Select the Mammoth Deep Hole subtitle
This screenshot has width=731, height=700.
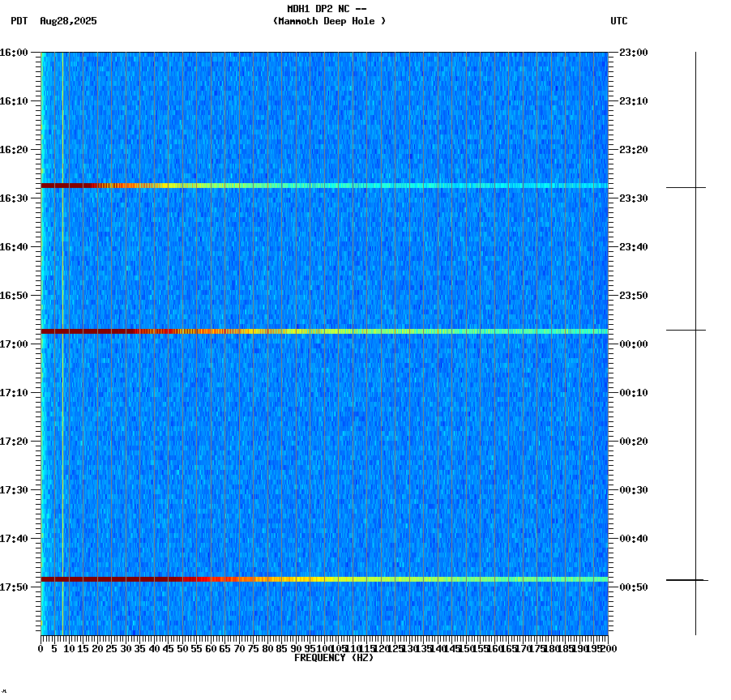click(328, 22)
